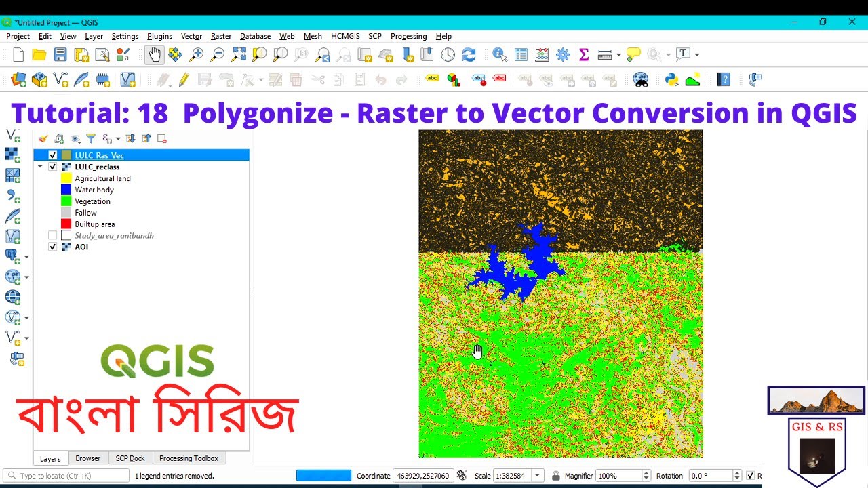Open the temporal controller clock icon
Viewport: 868px width, 488px height.
pyautogui.click(x=448, y=55)
